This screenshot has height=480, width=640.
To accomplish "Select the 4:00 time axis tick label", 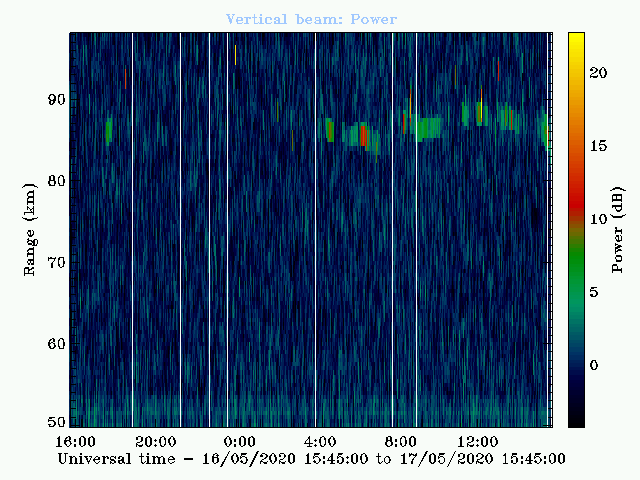I will 318,441.
